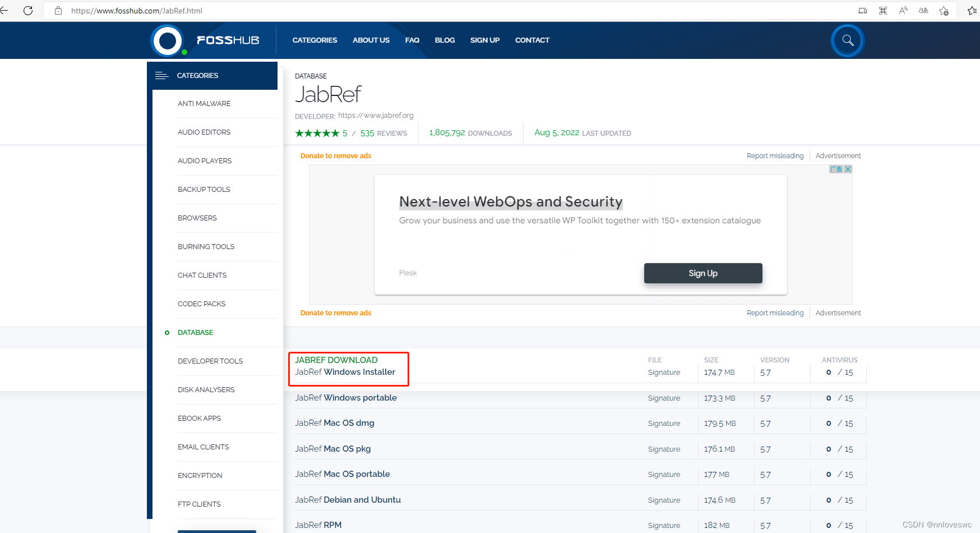Open Signature for Mac OS dmg row
Image resolution: width=980 pixels, height=533 pixels.
click(x=664, y=424)
